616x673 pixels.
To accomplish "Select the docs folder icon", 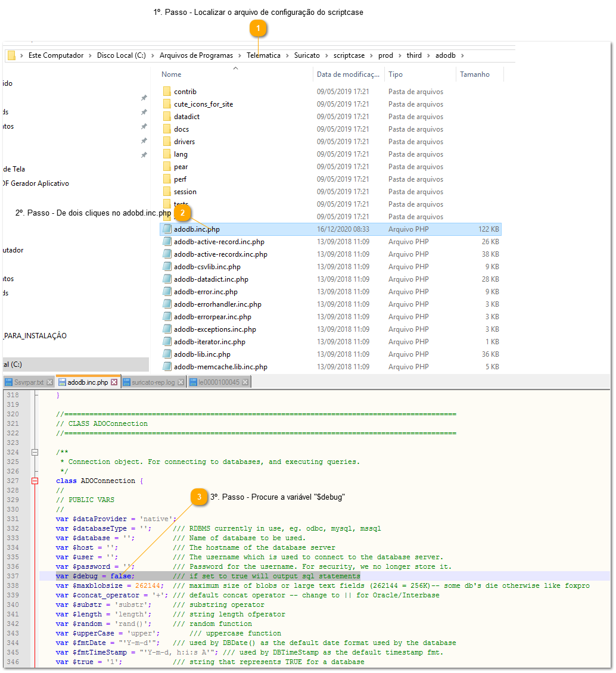I will [167, 129].
